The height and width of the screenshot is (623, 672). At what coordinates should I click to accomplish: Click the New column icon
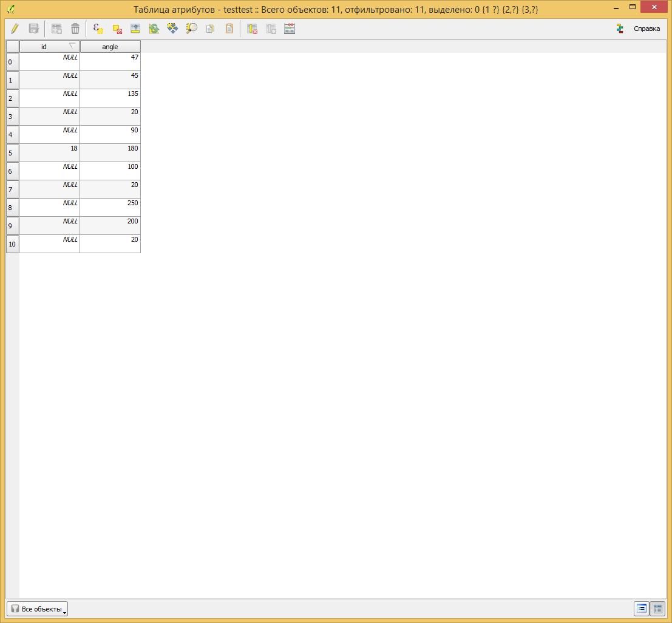pos(271,29)
